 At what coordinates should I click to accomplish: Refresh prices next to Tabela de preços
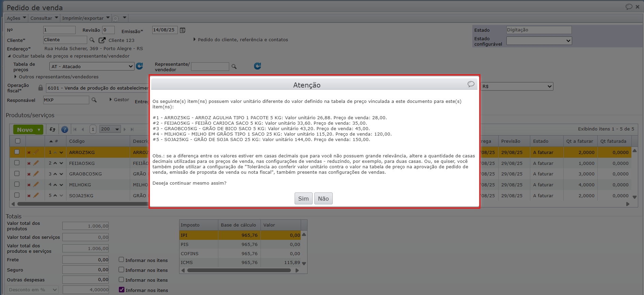(x=139, y=66)
